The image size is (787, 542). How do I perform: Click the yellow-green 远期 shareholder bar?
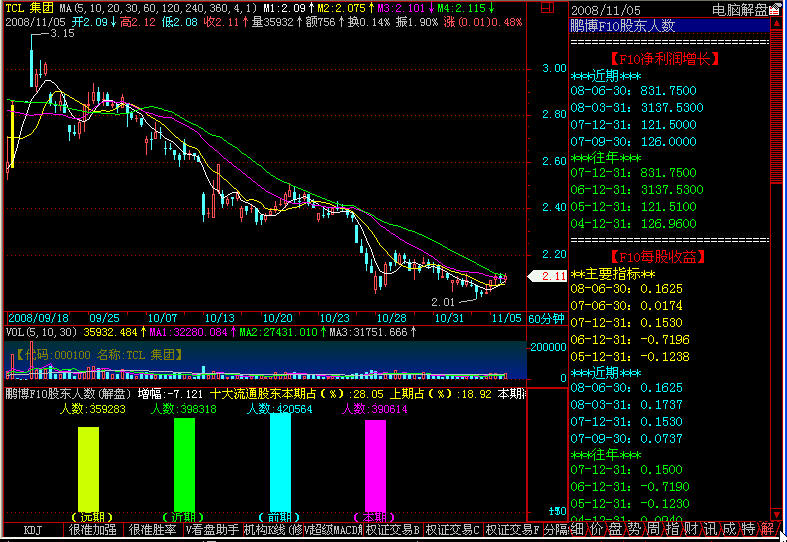pos(88,469)
